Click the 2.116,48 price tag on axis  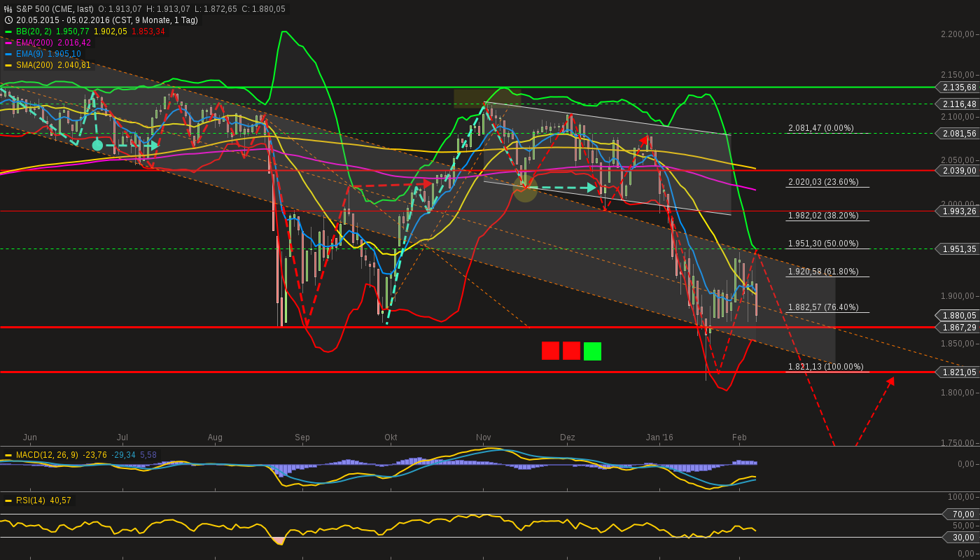tap(957, 104)
